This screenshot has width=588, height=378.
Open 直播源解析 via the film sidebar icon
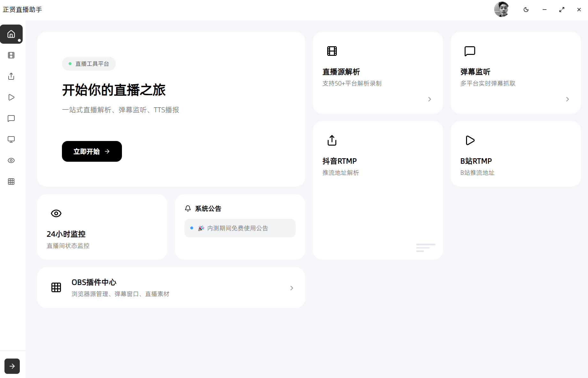click(x=11, y=55)
